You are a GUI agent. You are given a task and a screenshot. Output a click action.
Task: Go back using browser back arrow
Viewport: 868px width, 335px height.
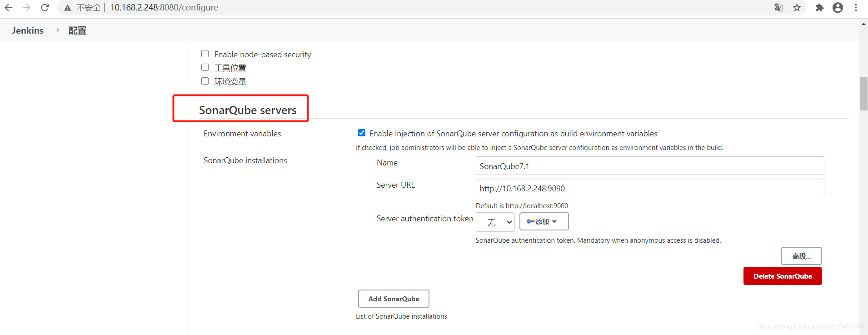point(8,7)
